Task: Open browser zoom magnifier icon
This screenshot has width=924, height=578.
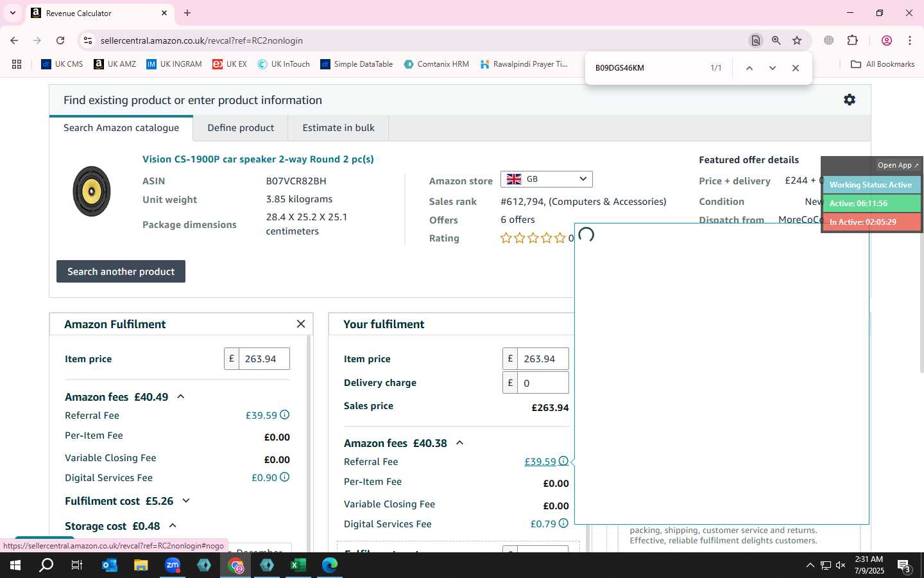Action: coord(776,40)
